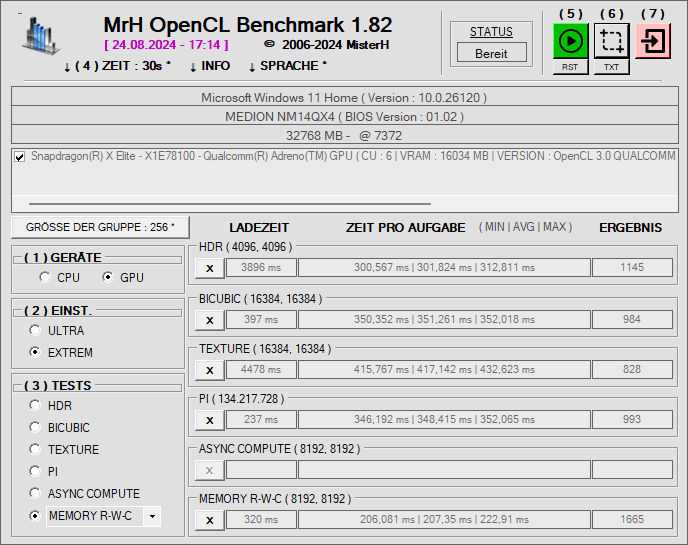Screen dimensions: 688x545
Task: Take a screenshot with the selection icon
Action: click(x=612, y=41)
